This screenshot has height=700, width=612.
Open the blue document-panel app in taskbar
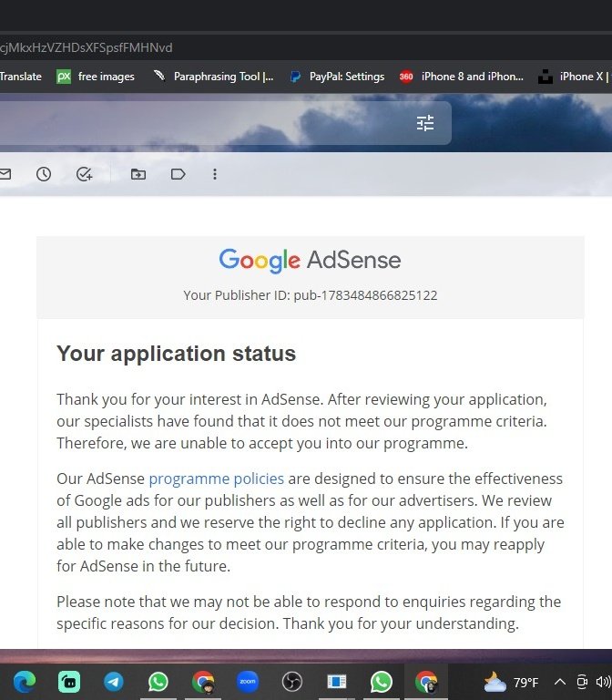[x=337, y=682]
